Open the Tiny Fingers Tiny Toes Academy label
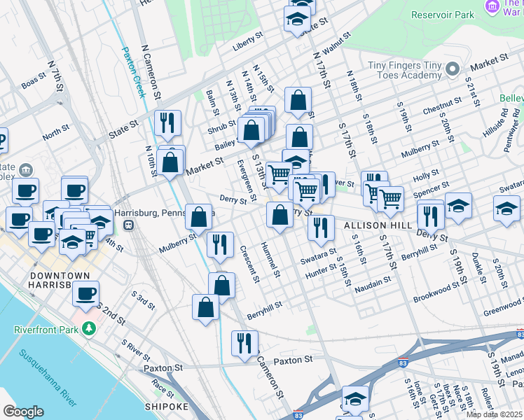This screenshot has width=524, height=420. [405, 71]
